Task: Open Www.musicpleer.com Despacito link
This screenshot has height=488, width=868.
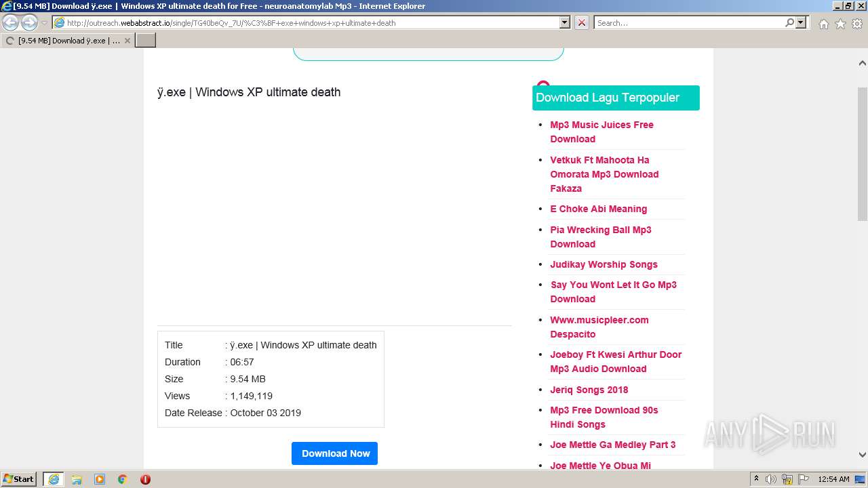Action: click(599, 327)
